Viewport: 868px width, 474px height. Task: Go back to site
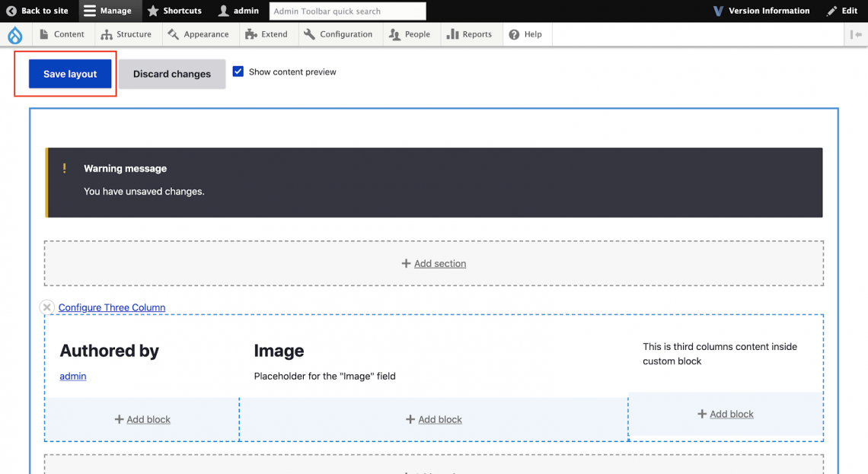point(37,11)
